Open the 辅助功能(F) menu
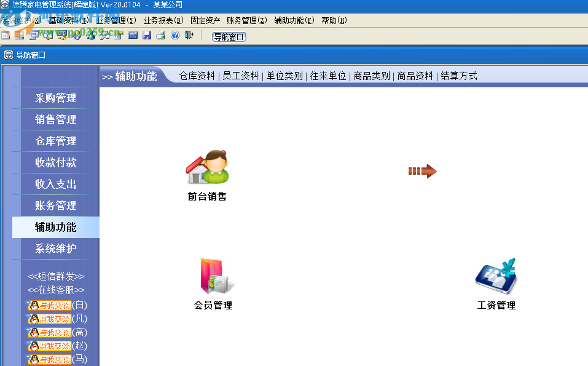This screenshot has width=588, height=366. click(x=294, y=20)
